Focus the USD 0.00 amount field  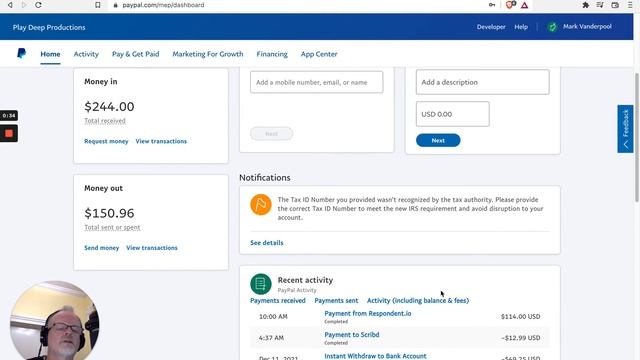[x=453, y=114]
